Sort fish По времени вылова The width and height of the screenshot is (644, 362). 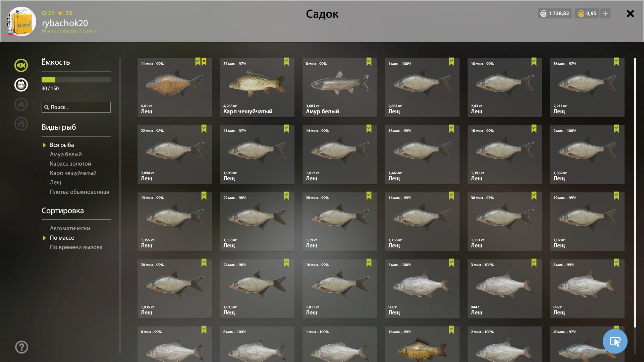[x=76, y=247]
